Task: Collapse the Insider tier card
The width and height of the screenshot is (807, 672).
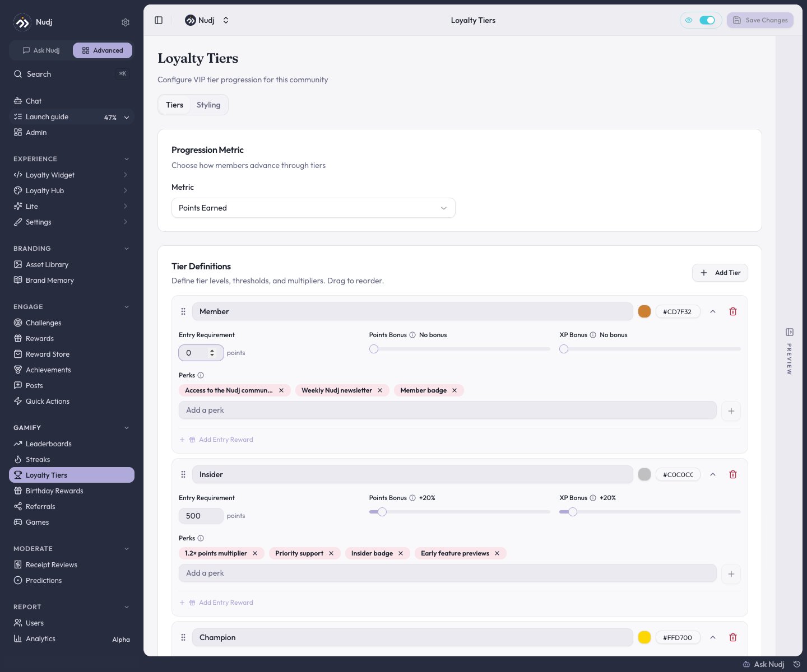Action: click(x=713, y=474)
